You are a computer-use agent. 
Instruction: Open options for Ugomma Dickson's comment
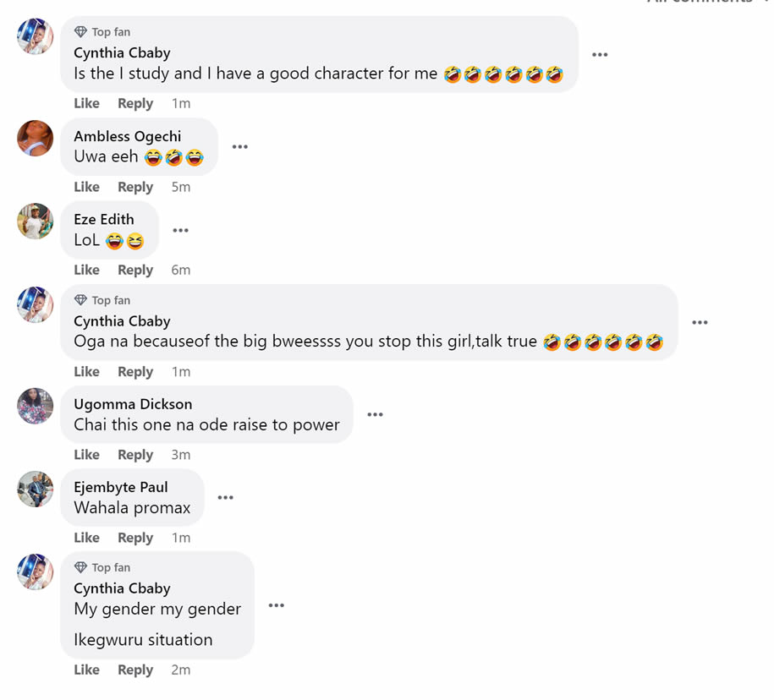375,414
